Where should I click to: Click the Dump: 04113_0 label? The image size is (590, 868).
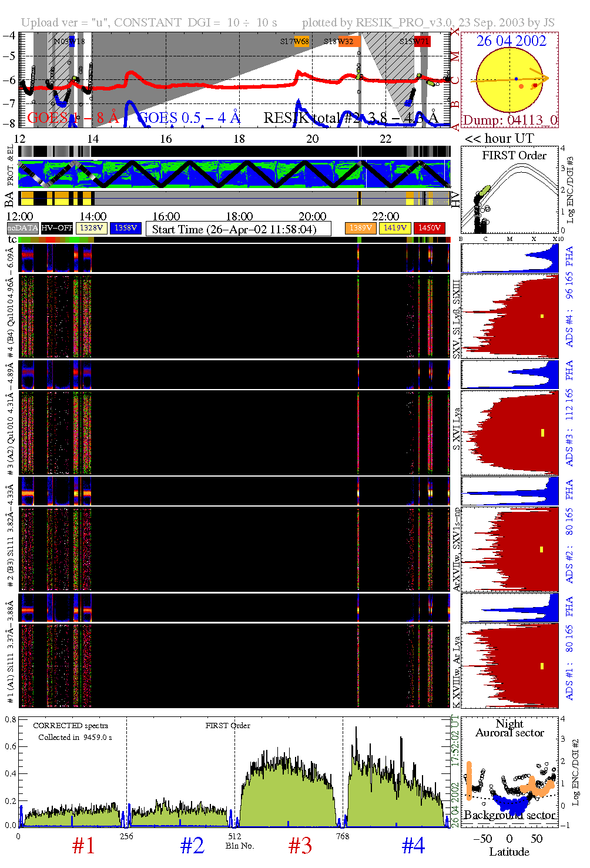pyautogui.click(x=509, y=120)
